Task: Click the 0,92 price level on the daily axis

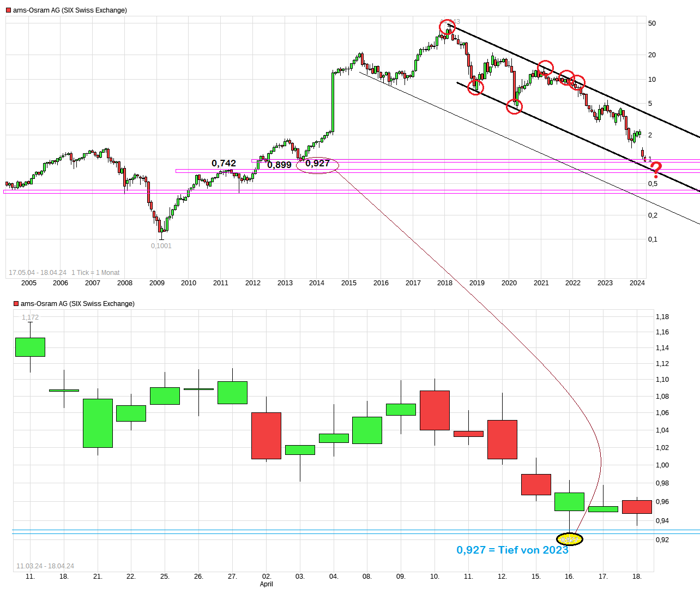Action: tap(662, 540)
